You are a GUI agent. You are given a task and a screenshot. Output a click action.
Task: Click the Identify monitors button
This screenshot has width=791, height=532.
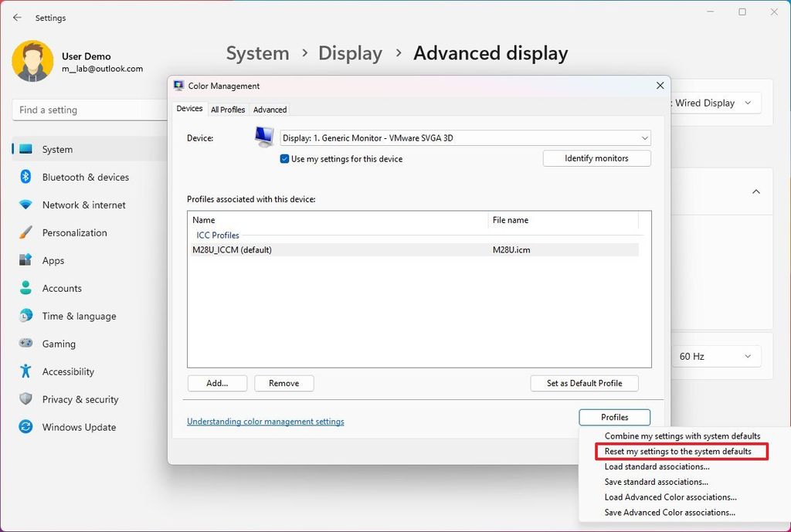(x=596, y=158)
